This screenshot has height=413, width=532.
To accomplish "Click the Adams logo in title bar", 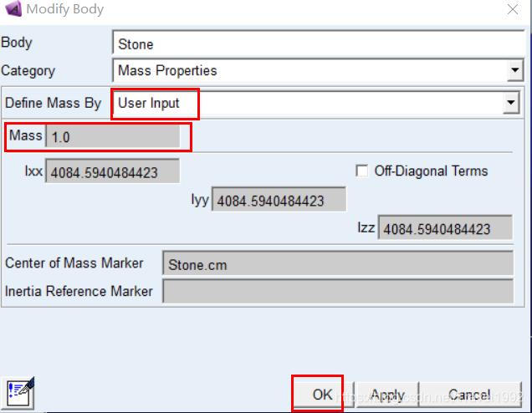I will click(x=13, y=9).
